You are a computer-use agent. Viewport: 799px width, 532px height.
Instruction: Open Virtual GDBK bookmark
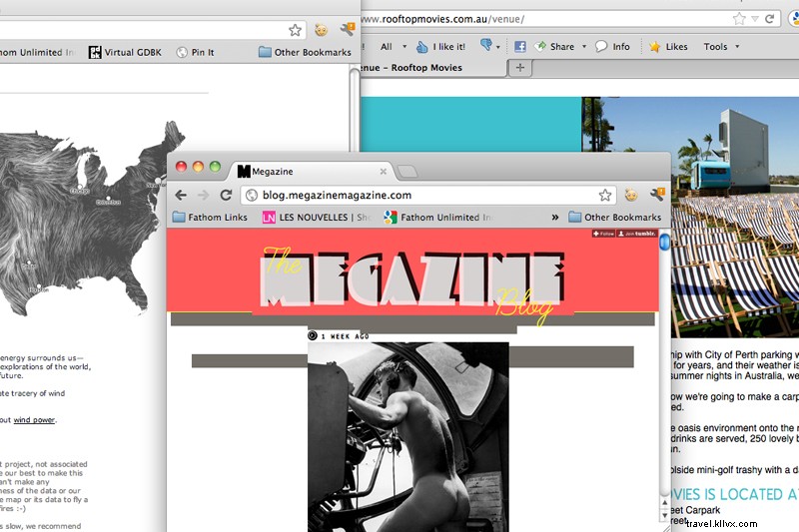click(x=125, y=52)
